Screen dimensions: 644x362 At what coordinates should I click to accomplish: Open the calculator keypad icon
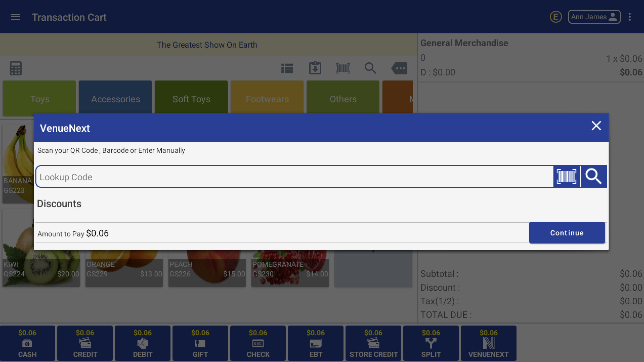click(16, 68)
